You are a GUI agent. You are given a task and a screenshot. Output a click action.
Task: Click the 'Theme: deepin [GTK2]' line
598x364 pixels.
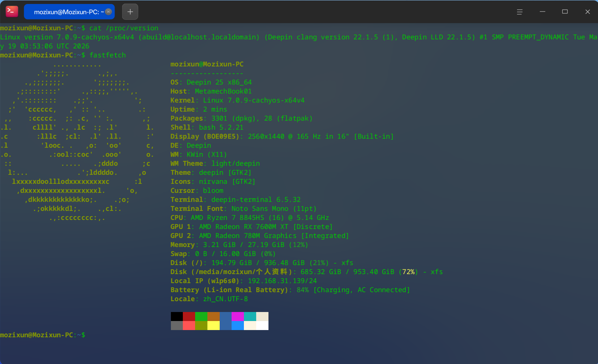211,173
